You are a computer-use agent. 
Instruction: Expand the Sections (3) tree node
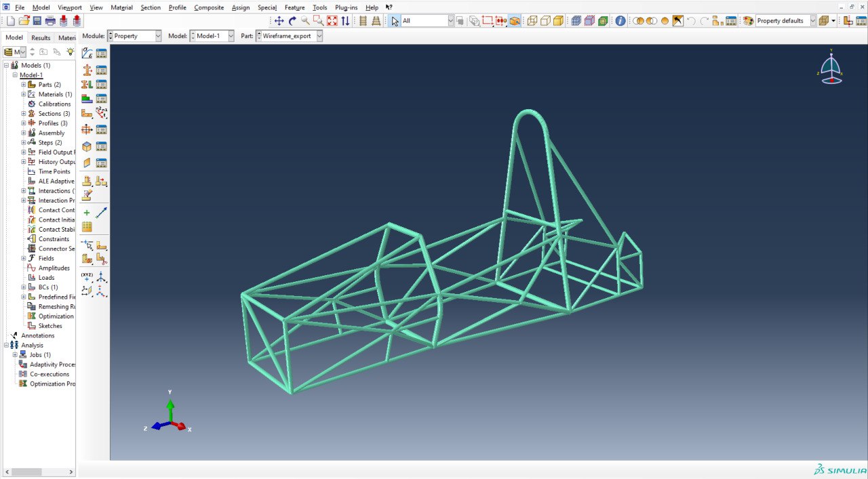click(x=24, y=114)
